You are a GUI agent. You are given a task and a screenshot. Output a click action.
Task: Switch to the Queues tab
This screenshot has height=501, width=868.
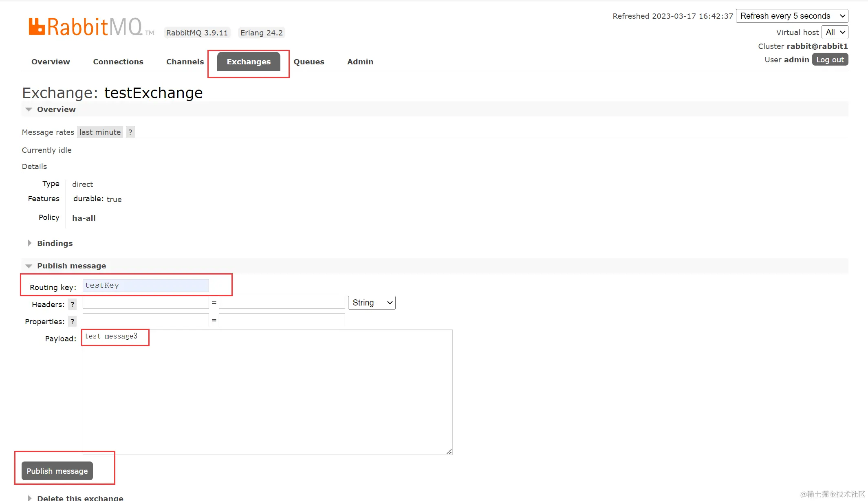(x=309, y=62)
